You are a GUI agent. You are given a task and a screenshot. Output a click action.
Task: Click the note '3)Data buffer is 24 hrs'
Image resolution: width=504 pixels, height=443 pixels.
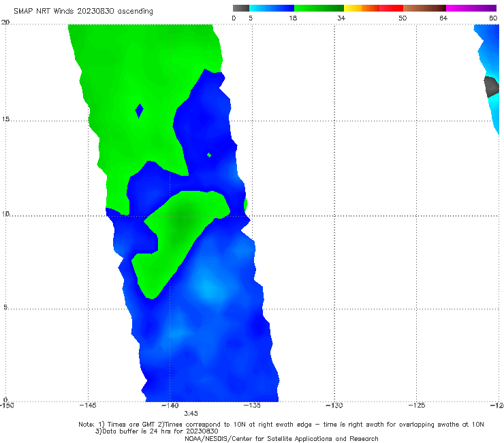157,431
